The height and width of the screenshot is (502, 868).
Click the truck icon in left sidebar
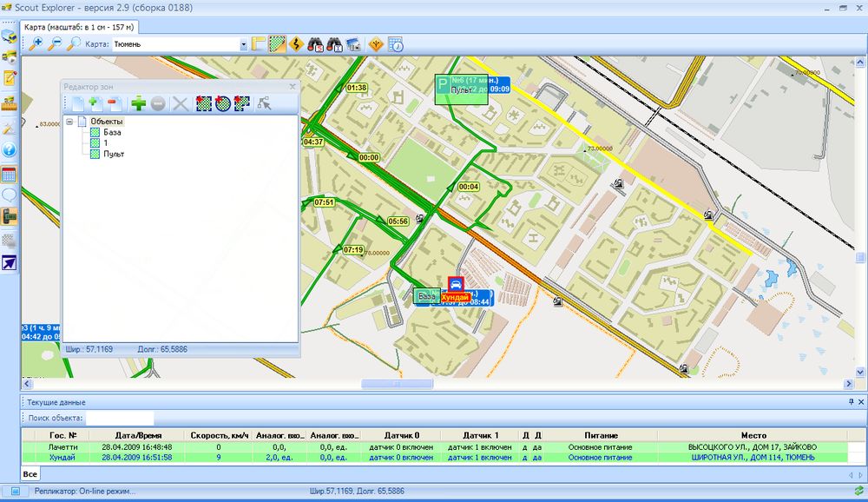tap(10, 36)
